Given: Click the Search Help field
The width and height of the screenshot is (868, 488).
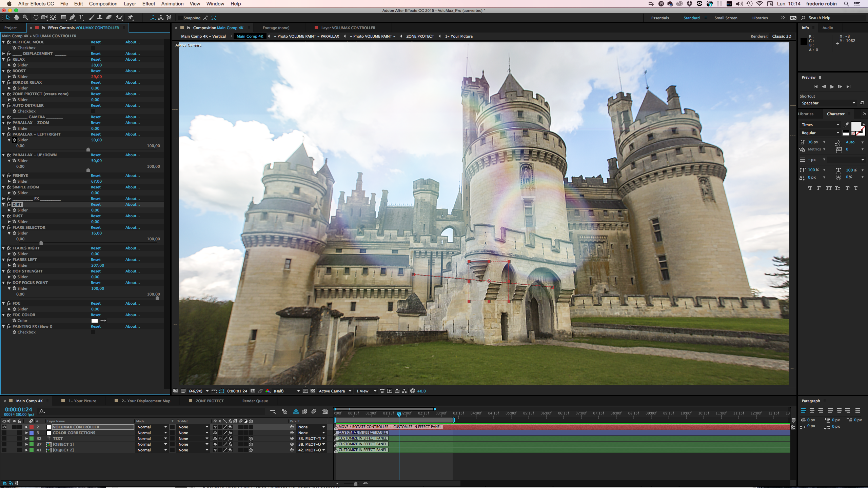Looking at the screenshot, I should click(821, 17).
